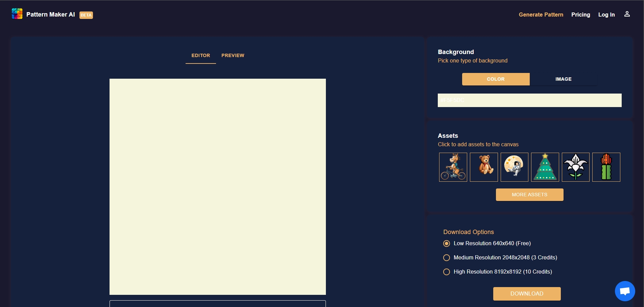Add the horse on bicycle asset
This screenshot has height=307, width=644.
coord(453,167)
